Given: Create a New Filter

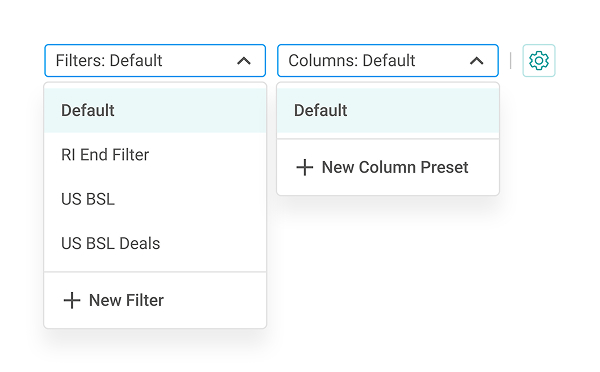Looking at the screenshot, I should pos(155,300).
